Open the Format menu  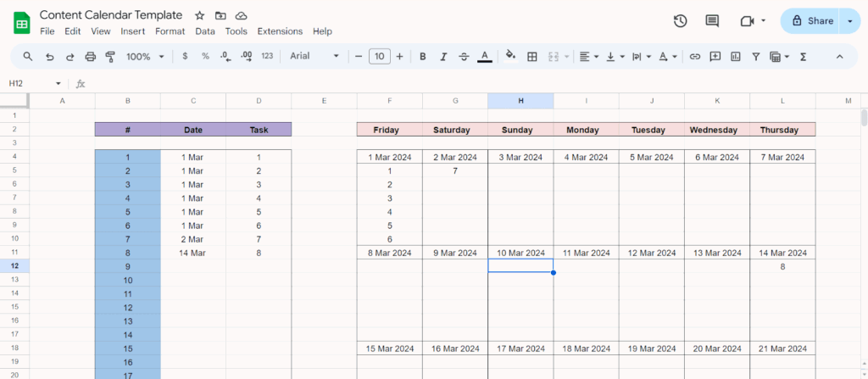[x=170, y=31]
